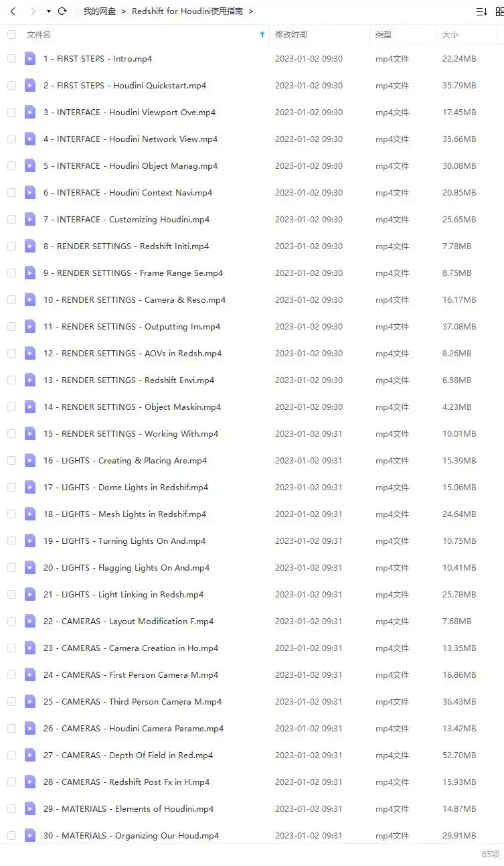504x866 pixels.
Task: Tick checkbox for 27 - CAMERAS Depth Of Field
Action: tap(11, 755)
